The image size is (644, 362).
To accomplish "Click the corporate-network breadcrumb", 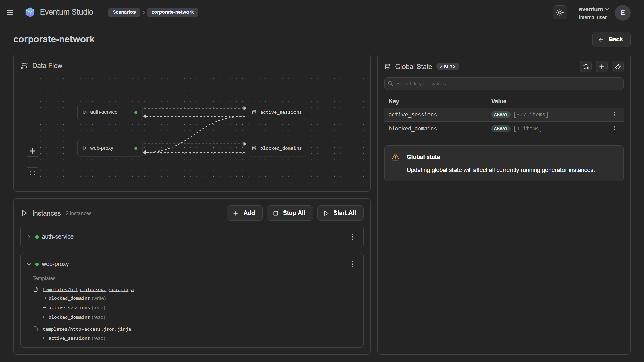I will (x=172, y=12).
